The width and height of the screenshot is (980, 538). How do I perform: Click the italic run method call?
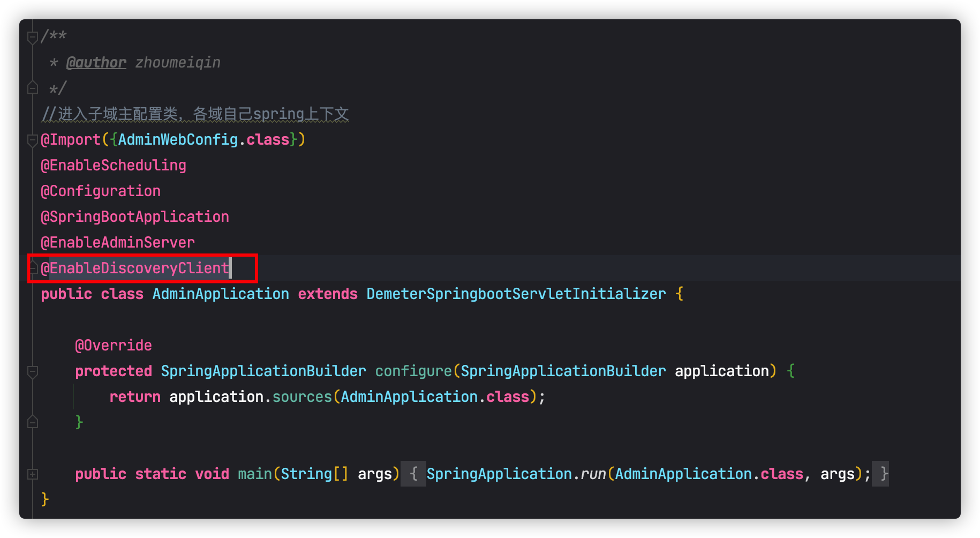coord(593,474)
